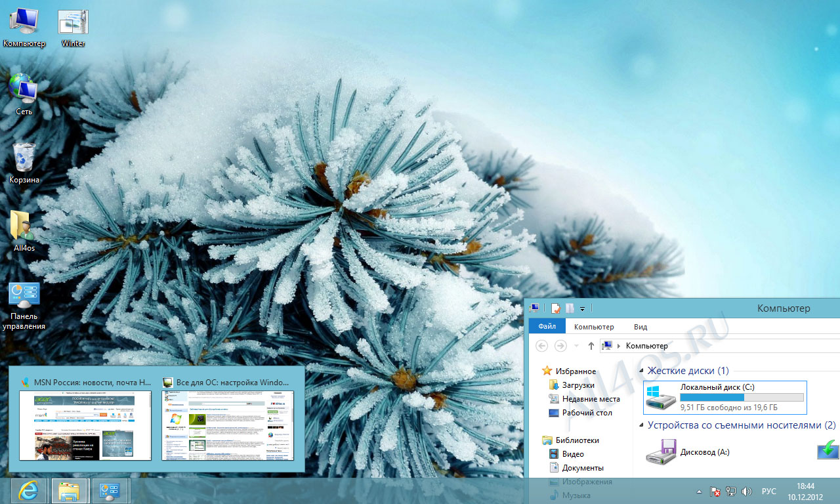The height and width of the screenshot is (504, 840).
Task: Select the Сеть desktop icon
Action: (24, 94)
